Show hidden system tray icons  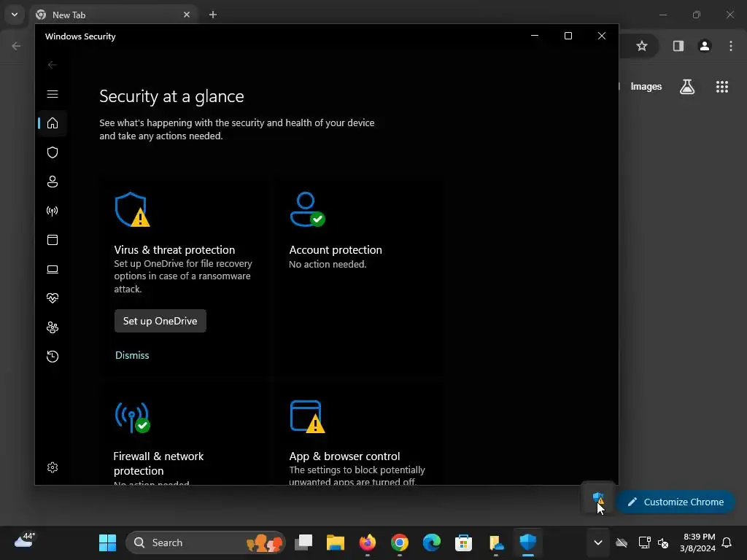point(598,542)
